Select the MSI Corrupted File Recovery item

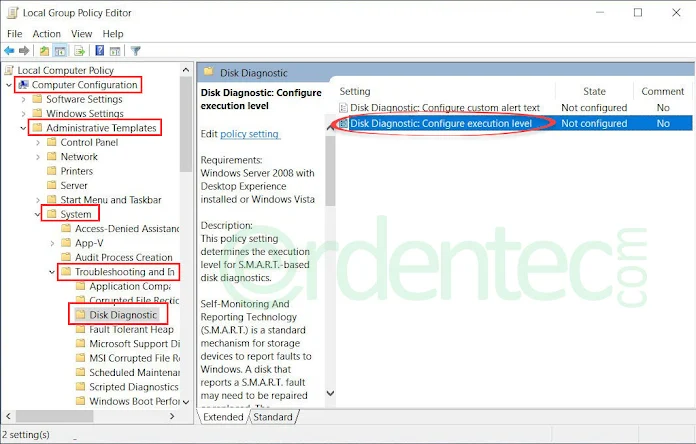134,357
